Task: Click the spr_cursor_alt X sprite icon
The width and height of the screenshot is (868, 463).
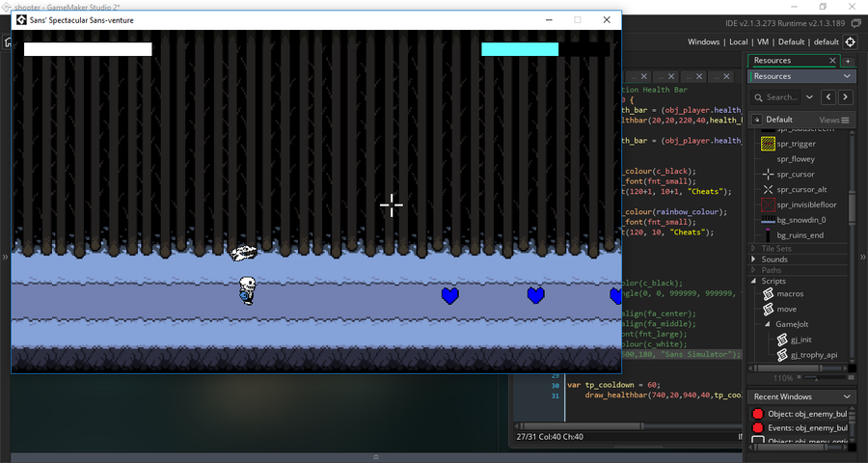Action: pos(768,189)
